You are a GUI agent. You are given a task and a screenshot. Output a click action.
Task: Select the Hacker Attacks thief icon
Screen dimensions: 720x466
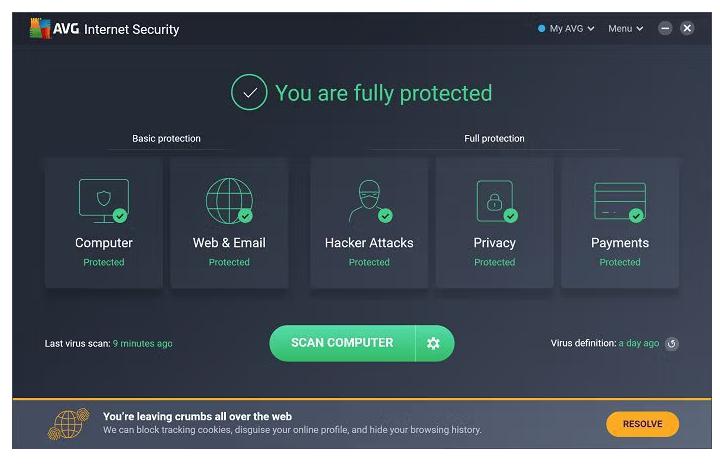[368, 201]
